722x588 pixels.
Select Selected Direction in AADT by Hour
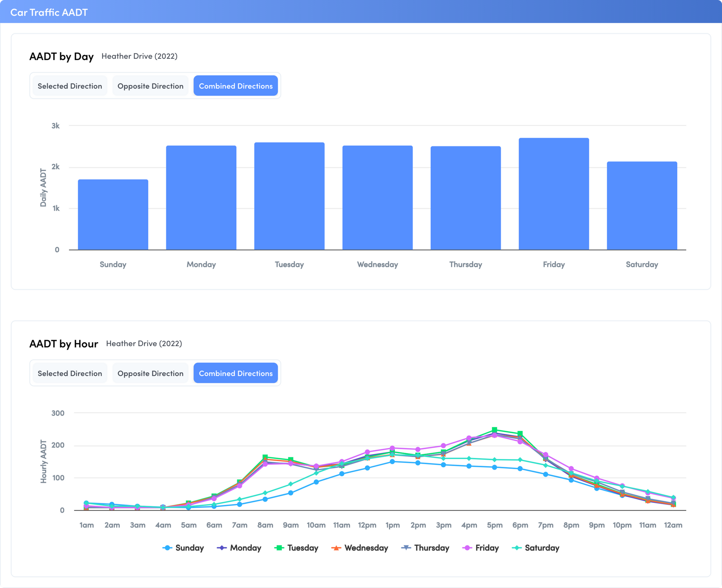(70, 373)
